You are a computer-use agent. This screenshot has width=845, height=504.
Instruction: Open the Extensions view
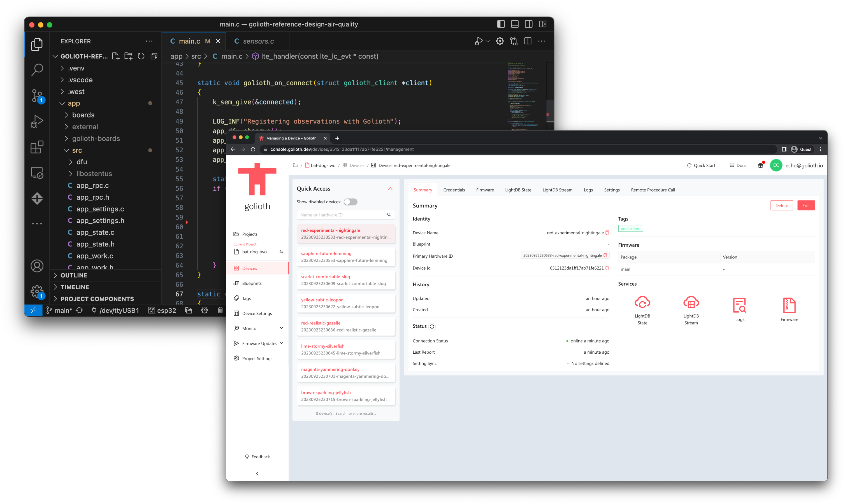coord(37,147)
